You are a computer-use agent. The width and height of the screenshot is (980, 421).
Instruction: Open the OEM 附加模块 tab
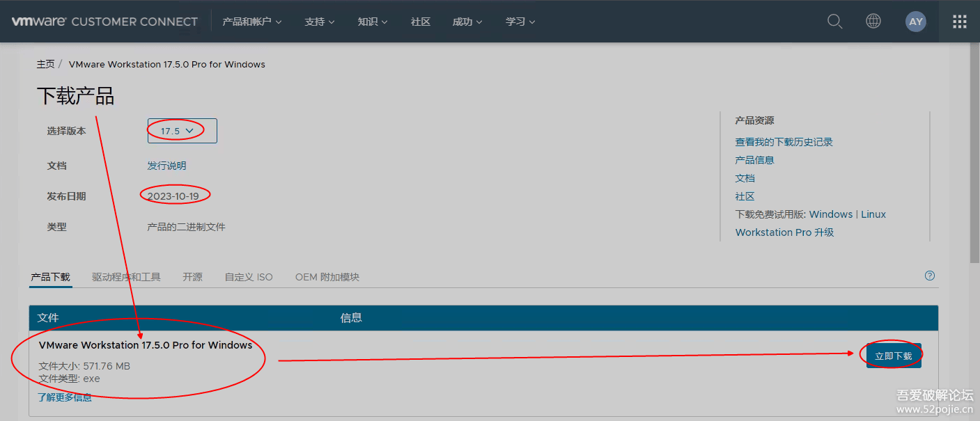327,276
